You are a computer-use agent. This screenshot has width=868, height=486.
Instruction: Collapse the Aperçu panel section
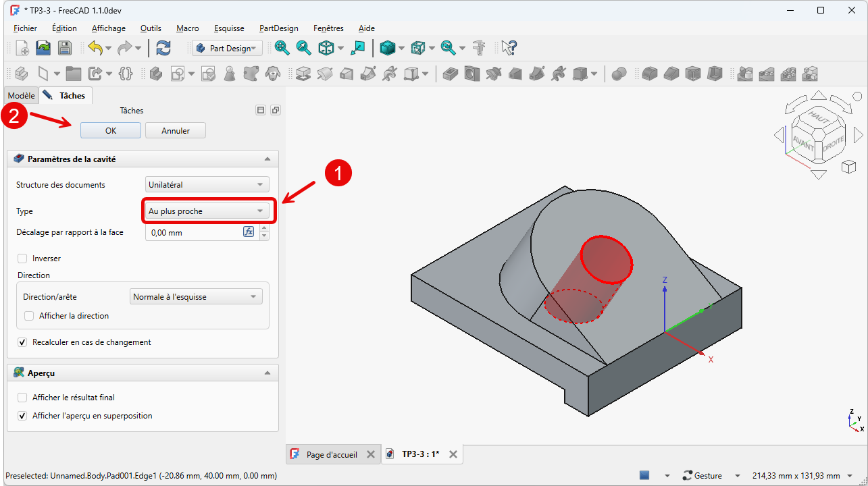coord(267,373)
